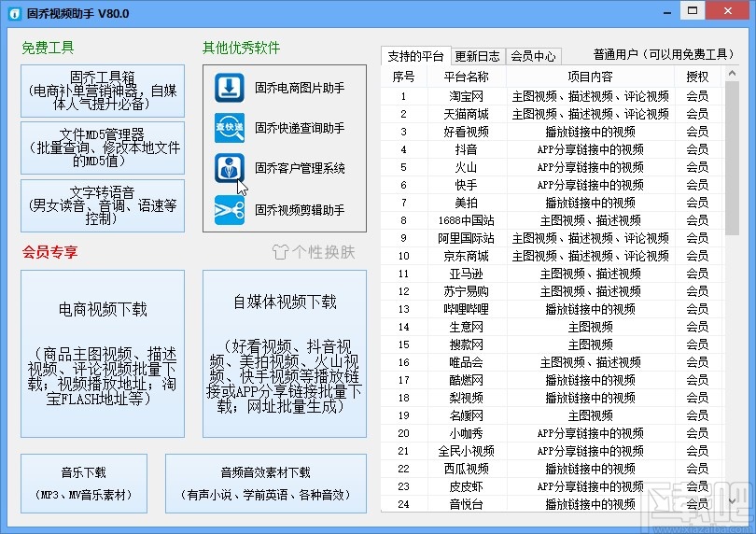Click the 个性换肤 text link
This screenshot has height=534, width=756.
point(324,252)
